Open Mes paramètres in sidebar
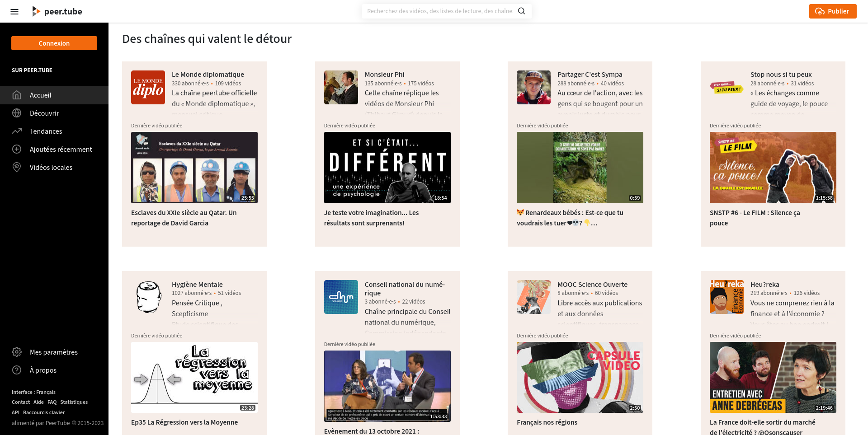868x435 pixels. (x=54, y=352)
